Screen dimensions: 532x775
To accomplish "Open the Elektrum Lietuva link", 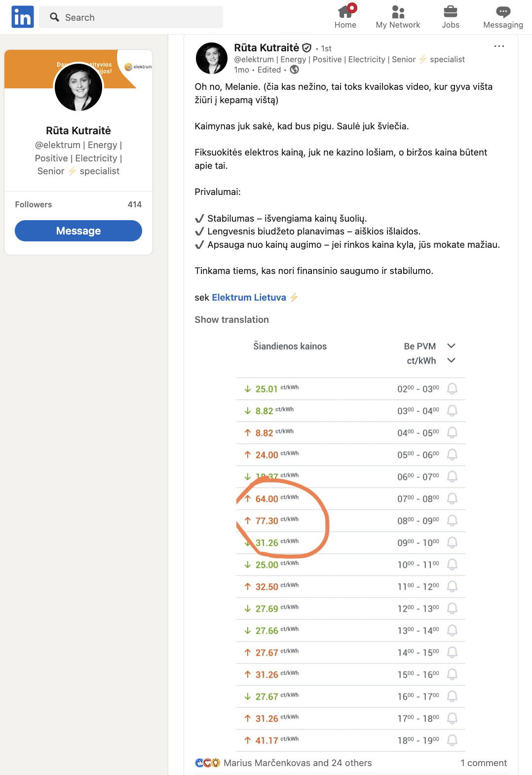I will [x=249, y=297].
